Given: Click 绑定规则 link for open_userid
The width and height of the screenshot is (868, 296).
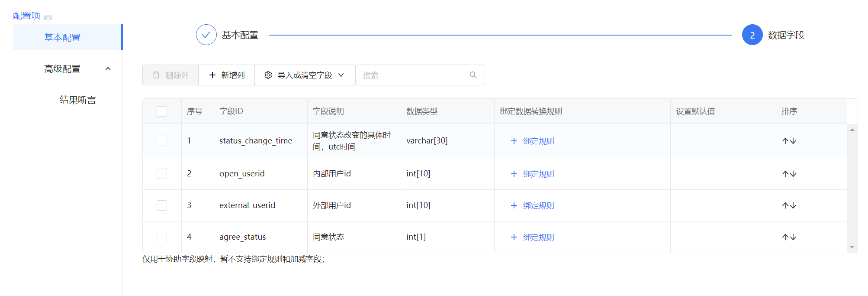Looking at the screenshot, I should (538, 174).
